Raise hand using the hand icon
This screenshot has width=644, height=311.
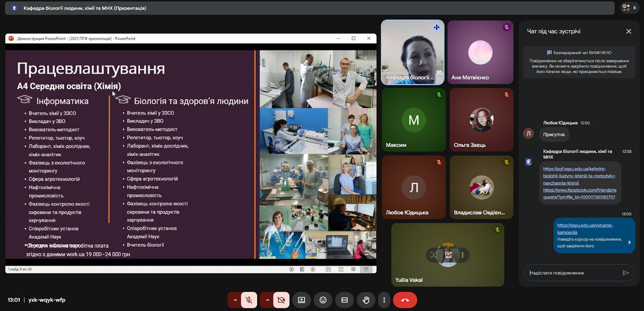(x=366, y=300)
